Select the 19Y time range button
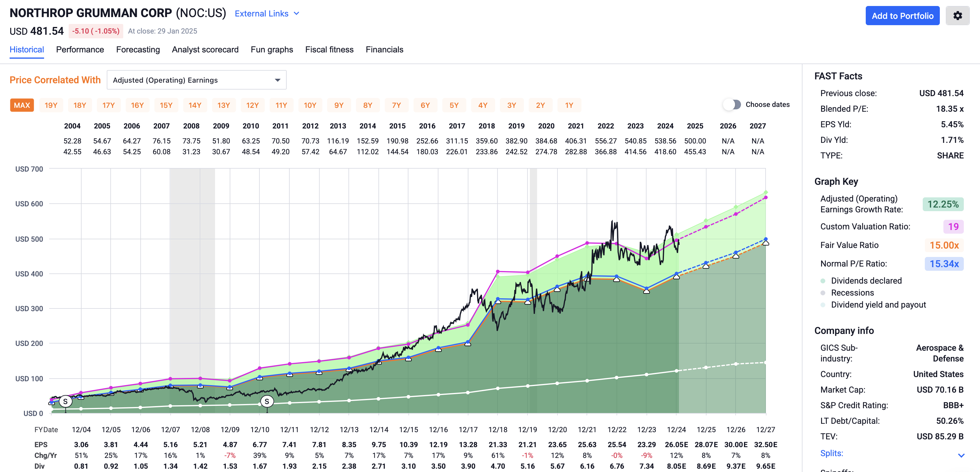This screenshot has width=980, height=472. 51,105
